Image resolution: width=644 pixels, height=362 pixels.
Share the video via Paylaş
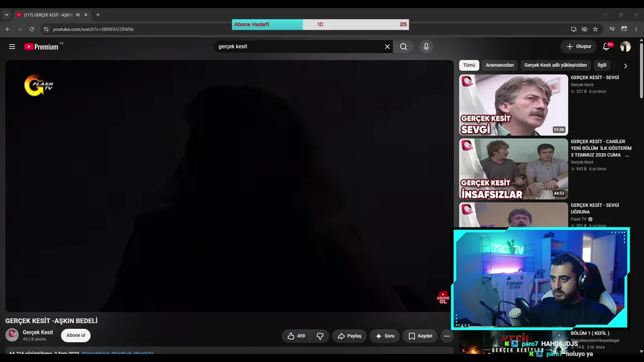349,336
